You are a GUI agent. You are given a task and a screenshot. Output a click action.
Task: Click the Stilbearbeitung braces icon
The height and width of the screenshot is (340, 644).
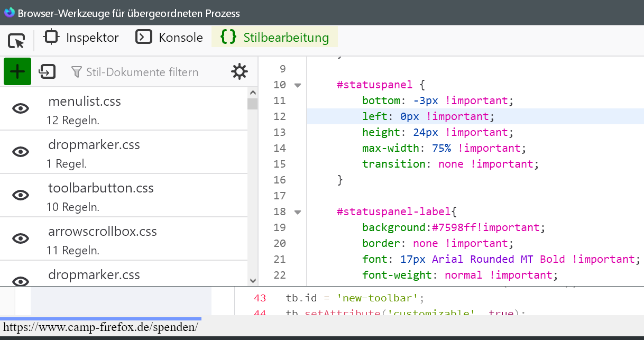(x=228, y=37)
